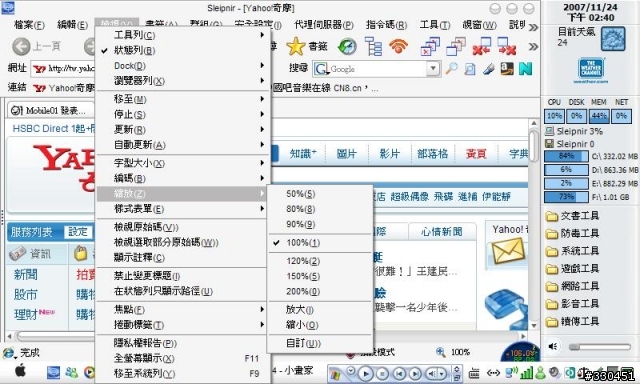The image size is (640, 384).
Task: Choose 放大(I) in the zoom submenu
Action: pyautogui.click(x=320, y=310)
